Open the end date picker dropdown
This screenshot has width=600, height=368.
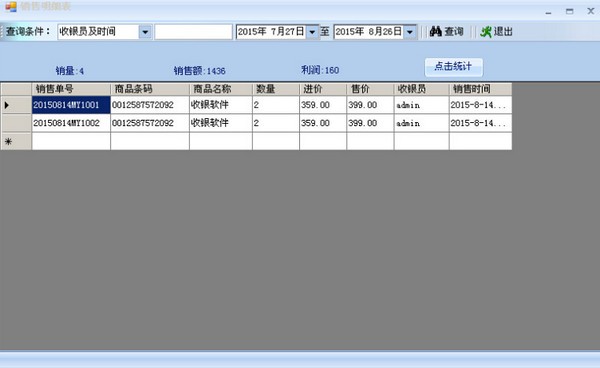point(410,32)
